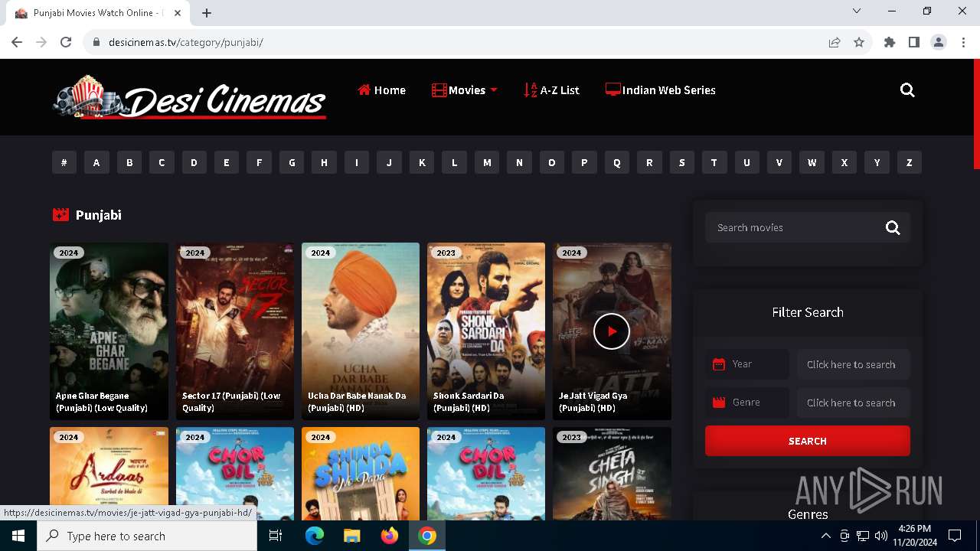Bookmark this page with star icon

pos(859,42)
